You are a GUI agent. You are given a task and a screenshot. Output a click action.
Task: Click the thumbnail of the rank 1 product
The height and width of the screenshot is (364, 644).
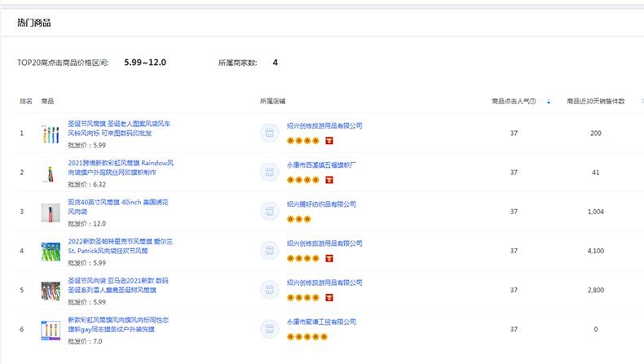tap(51, 134)
